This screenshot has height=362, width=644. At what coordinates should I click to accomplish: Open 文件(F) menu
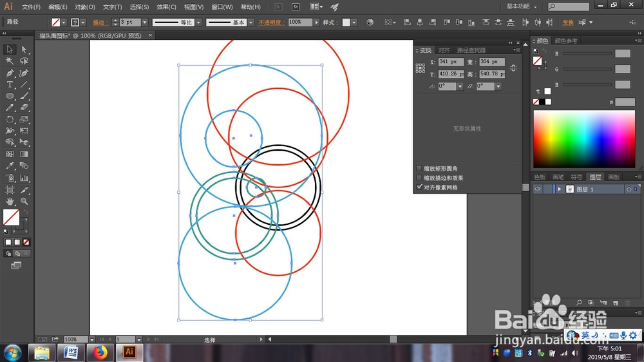tap(31, 7)
